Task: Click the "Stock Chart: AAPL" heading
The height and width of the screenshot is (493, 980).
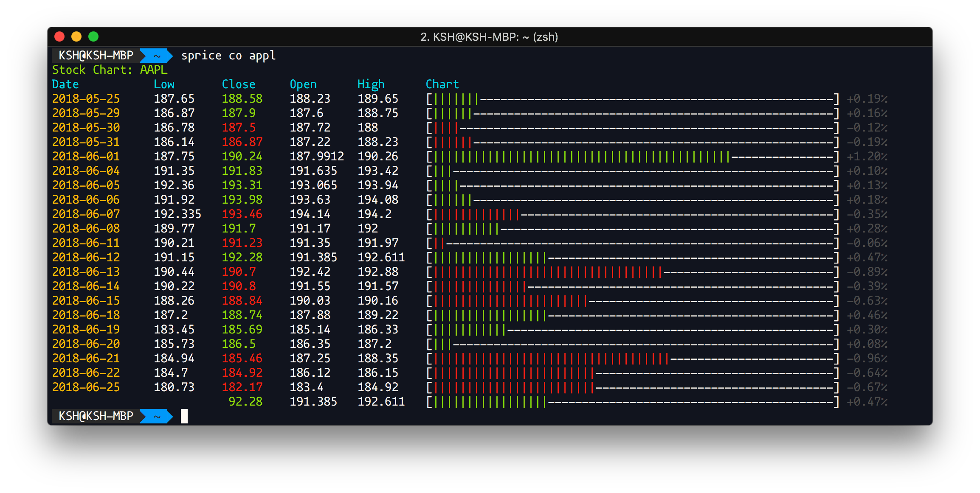Action: pos(110,70)
